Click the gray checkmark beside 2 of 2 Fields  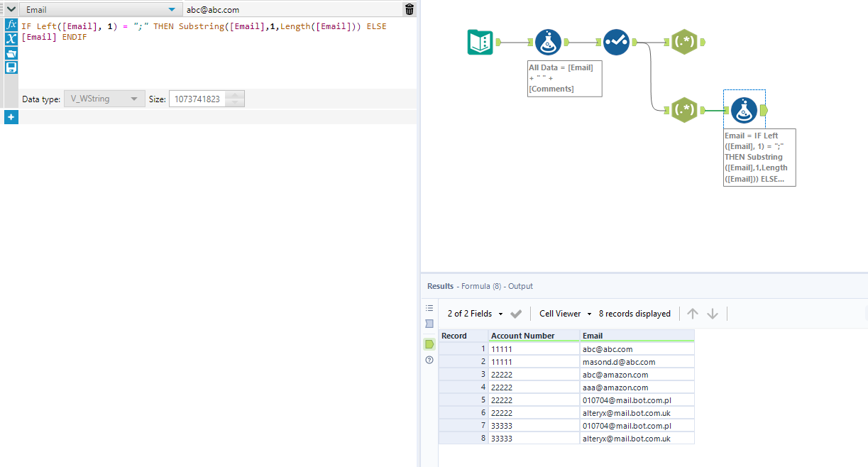coord(517,313)
